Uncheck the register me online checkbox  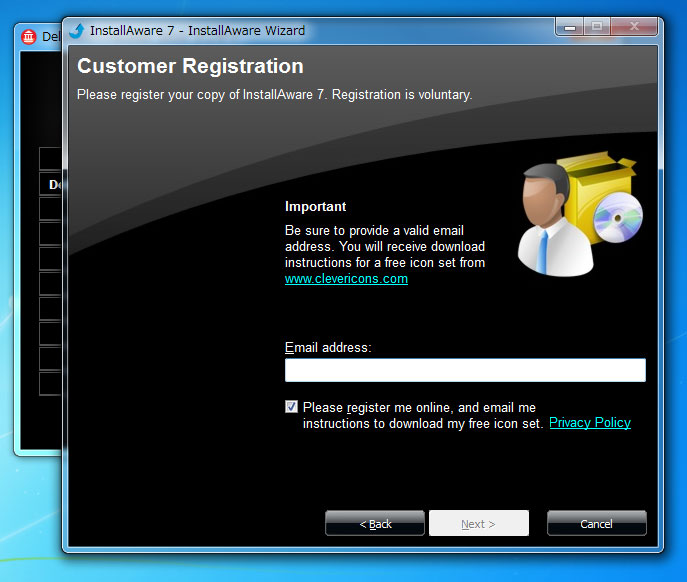pos(291,407)
